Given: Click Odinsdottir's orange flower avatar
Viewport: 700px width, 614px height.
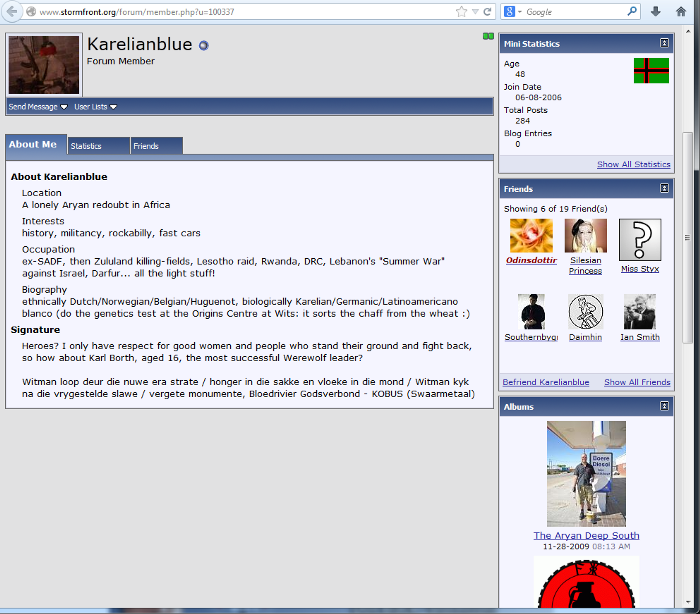Looking at the screenshot, I should coord(531,236).
